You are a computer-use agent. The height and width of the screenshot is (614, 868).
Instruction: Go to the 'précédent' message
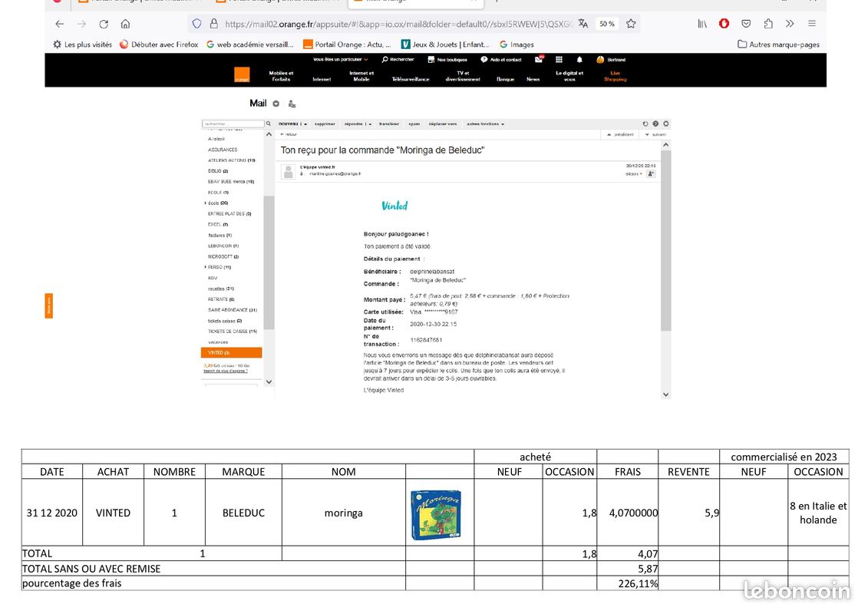pyautogui.click(x=621, y=134)
